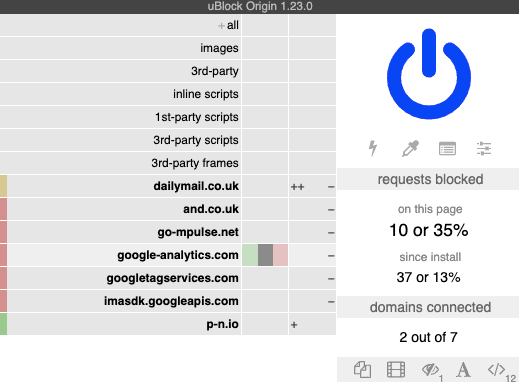
Task: Toggle popup blocking pages icon
Action: tap(362, 370)
